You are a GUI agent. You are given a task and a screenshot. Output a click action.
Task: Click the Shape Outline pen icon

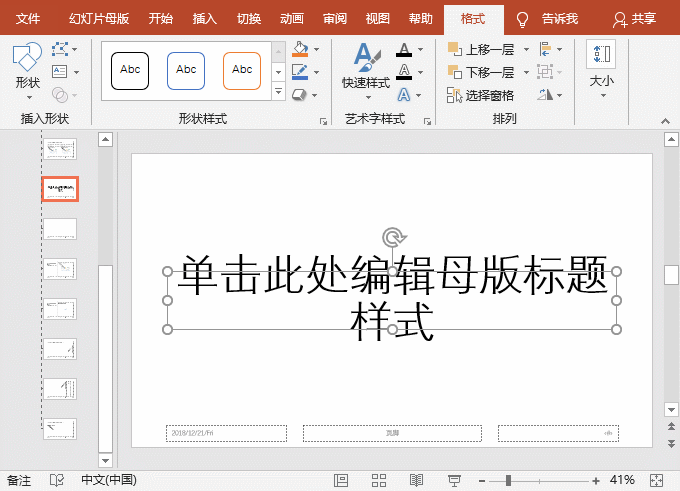point(301,72)
